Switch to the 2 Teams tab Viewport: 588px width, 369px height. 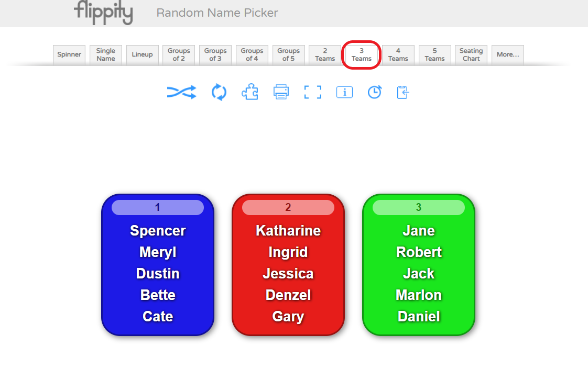325,54
